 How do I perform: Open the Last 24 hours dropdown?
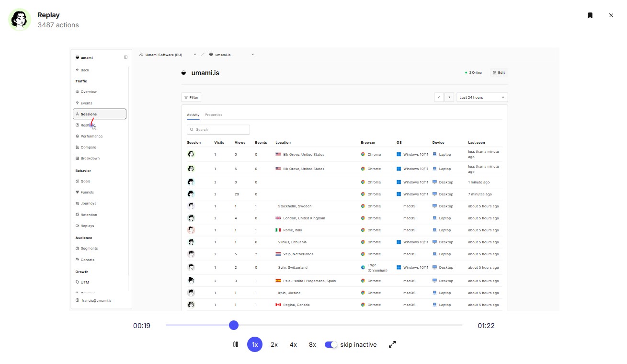pyautogui.click(x=482, y=97)
